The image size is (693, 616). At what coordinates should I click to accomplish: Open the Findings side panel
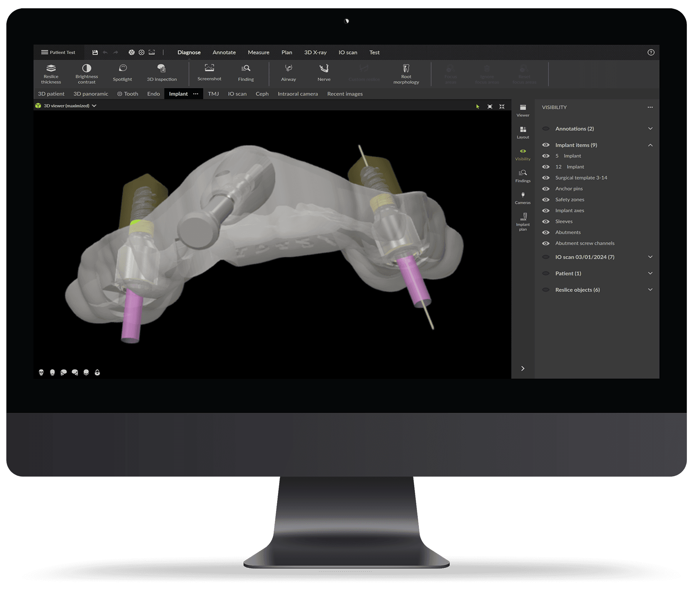pyautogui.click(x=523, y=176)
